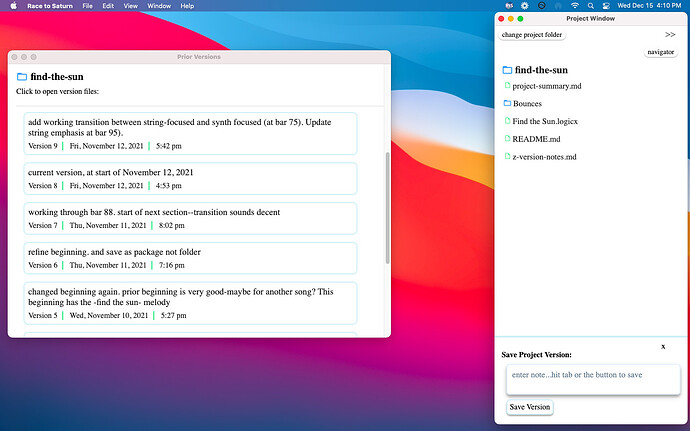This screenshot has height=431, width=690.
Task: Open the Bounces folder
Action: (527, 104)
